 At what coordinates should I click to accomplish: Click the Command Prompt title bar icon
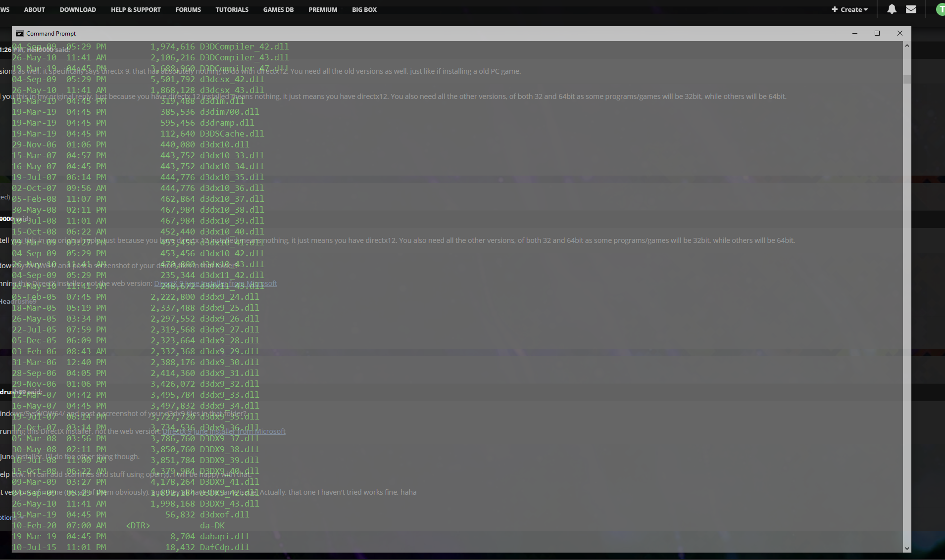[x=20, y=34]
